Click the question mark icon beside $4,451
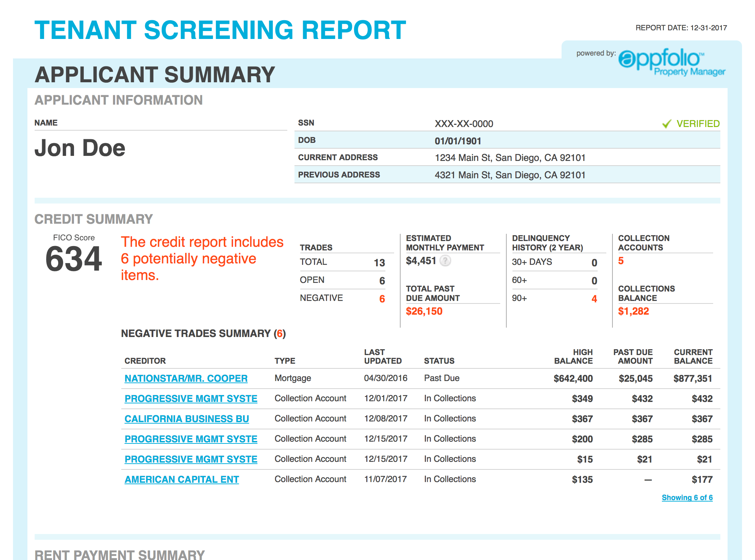Image resolution: width=755 pixels, height=560 pixels. click(445, 261)
